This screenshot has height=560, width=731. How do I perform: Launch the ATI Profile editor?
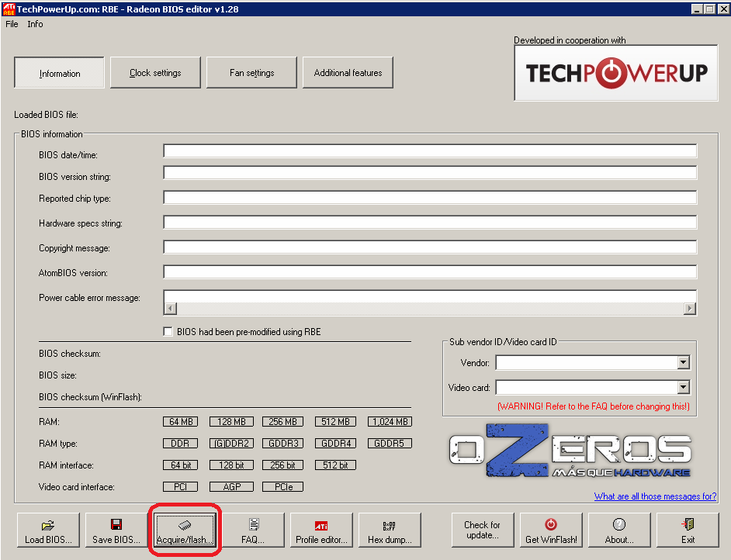pyautogui.click(x=321, y=531)
